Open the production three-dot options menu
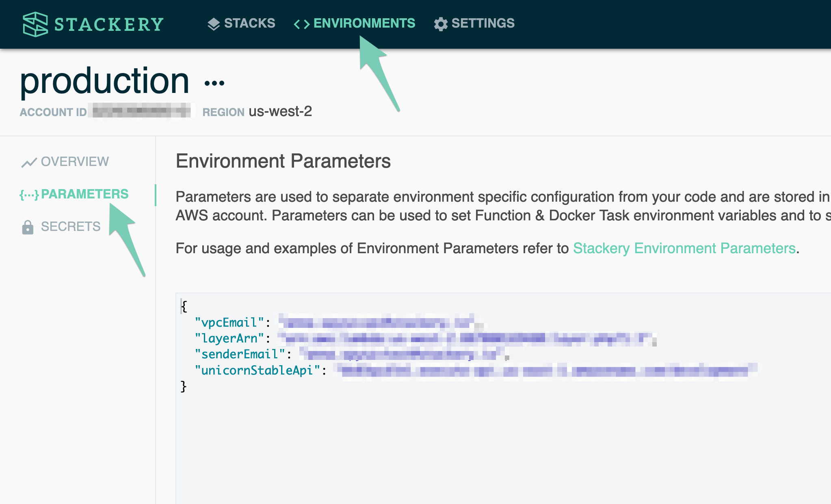The height and width of the screenshot is (504, 831). pos(214,83)
